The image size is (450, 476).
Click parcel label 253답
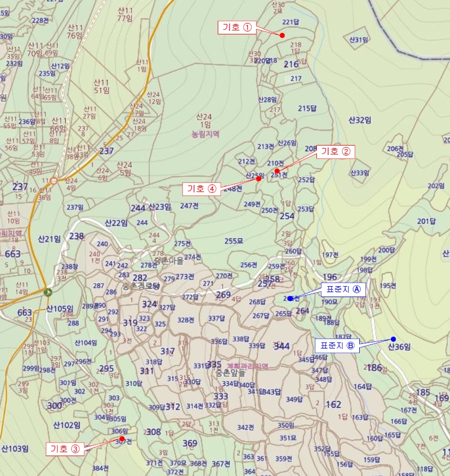click(x=305, y=209)
